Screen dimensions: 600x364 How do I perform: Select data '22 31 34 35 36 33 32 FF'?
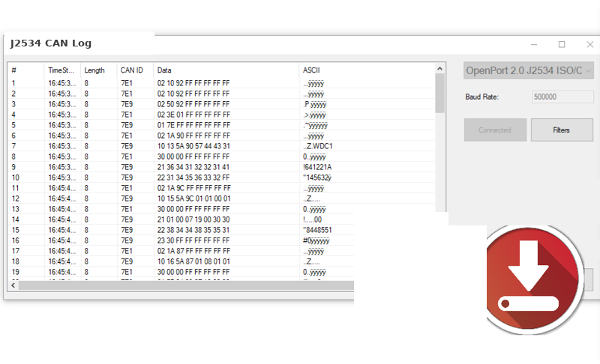click(x=193, y=178)
